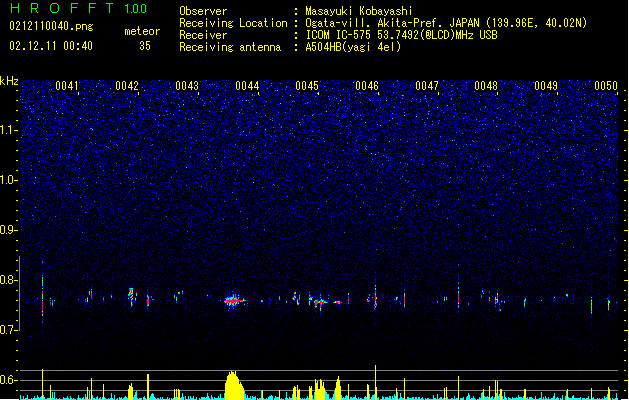Click the 0043 time marker
The image size is (629, 400).
click(187, 86)
